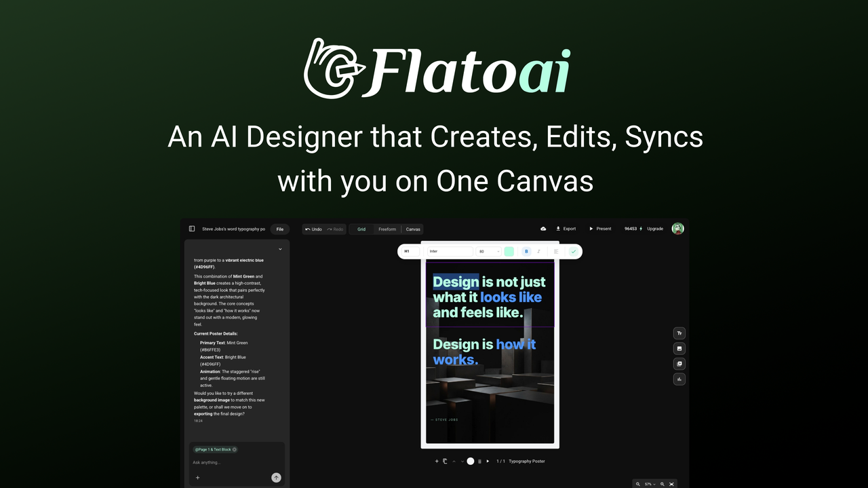868x488 pixels.
Task: Open the mint green color swatch
Action: (509, 251)
